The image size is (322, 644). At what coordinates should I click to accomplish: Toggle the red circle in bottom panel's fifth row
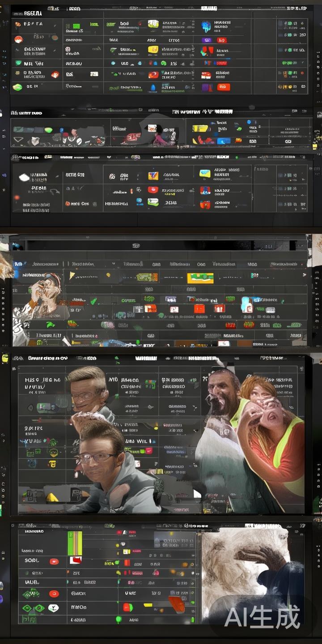[54, 594]
